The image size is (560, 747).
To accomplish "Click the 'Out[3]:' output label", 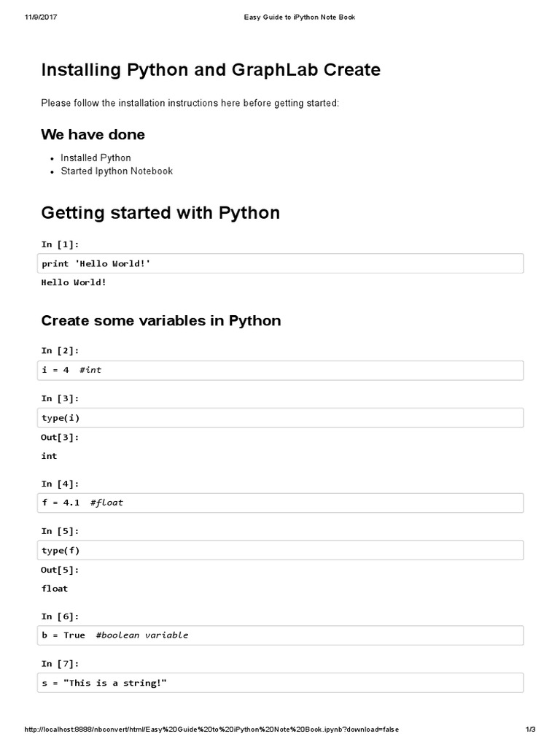I will [x=60, y=437].
